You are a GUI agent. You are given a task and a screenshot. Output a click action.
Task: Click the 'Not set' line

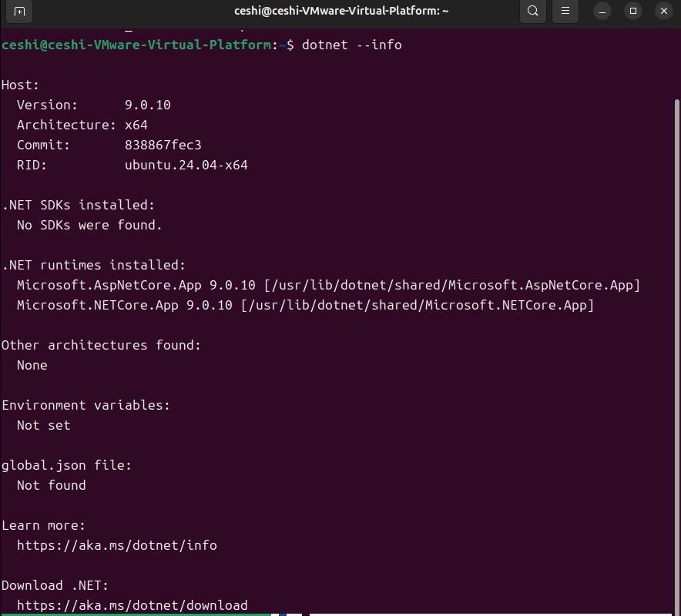(43, 426)
